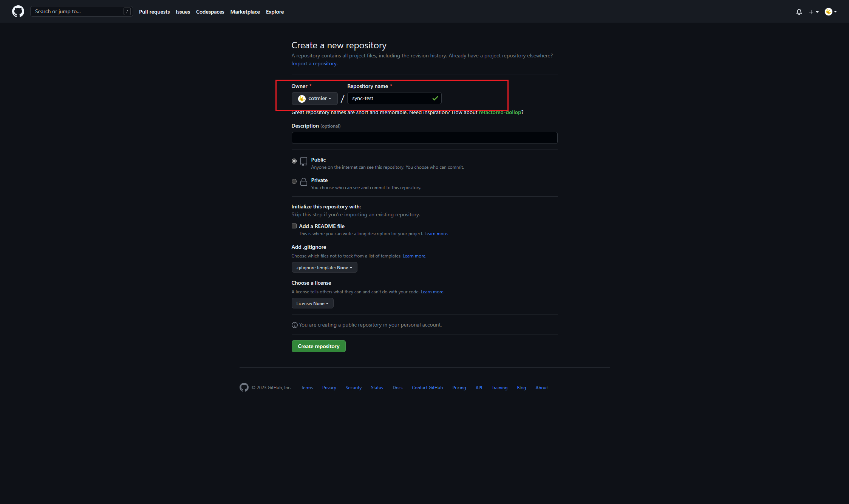Click the Create repository button

pos(319,346)
